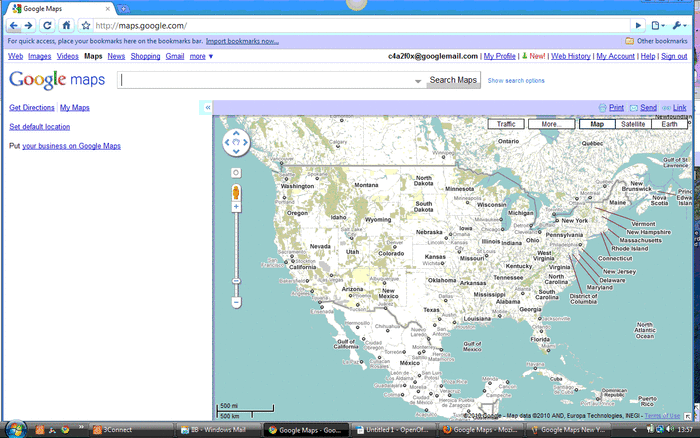Pan the map up with the arrow
The image size is (700, 438).
(236, 133)
